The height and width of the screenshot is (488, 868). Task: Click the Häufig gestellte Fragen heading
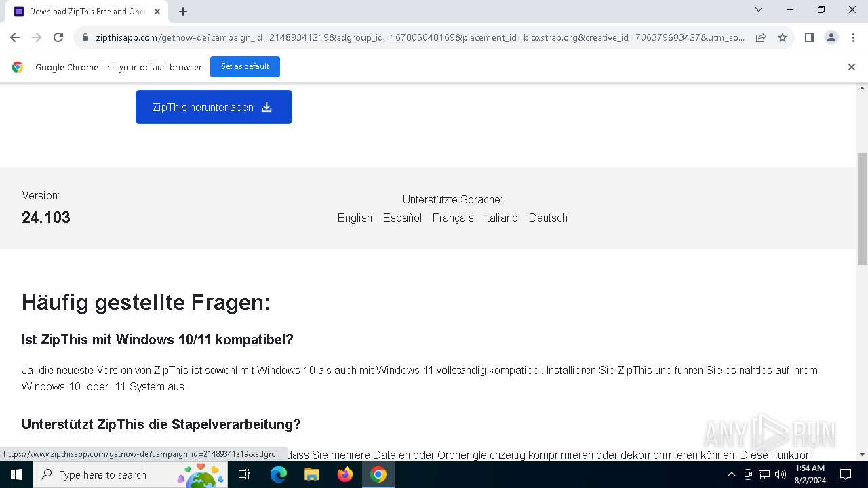pyautogui.click(x=146, y=302)
